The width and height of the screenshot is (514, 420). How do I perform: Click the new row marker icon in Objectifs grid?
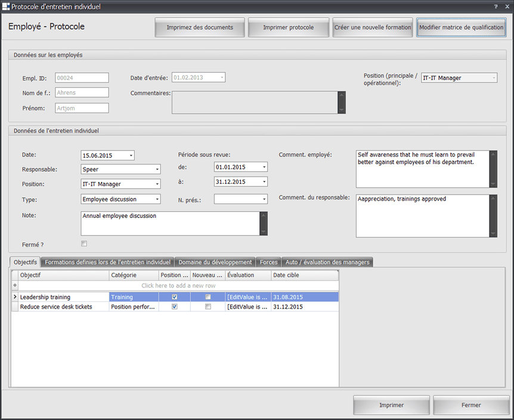tap(15, 286)
